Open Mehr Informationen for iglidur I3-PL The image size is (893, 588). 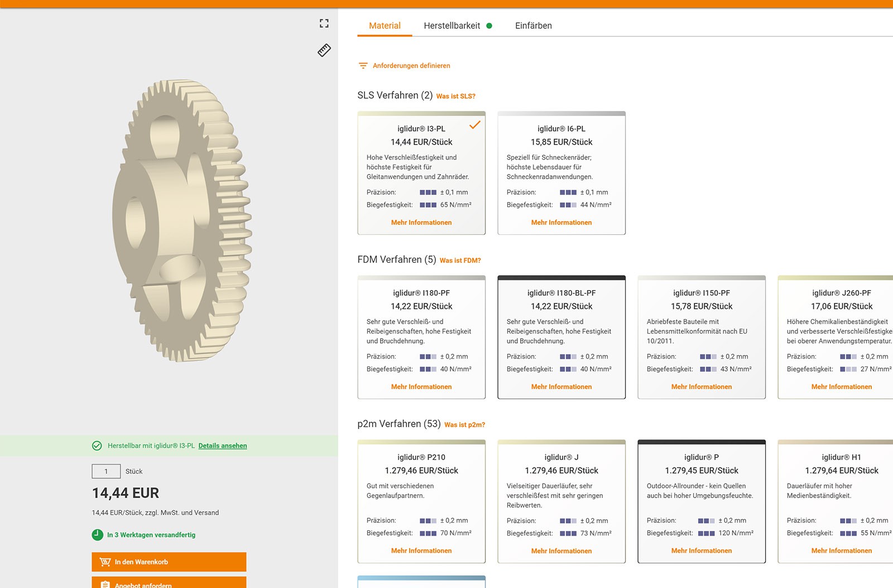(x=421, y=223)
